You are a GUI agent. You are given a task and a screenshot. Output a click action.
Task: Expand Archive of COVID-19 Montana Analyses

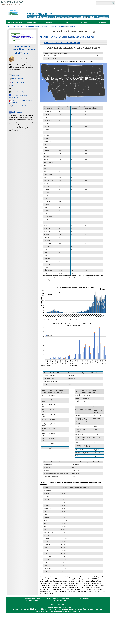[x=62, y=43]
